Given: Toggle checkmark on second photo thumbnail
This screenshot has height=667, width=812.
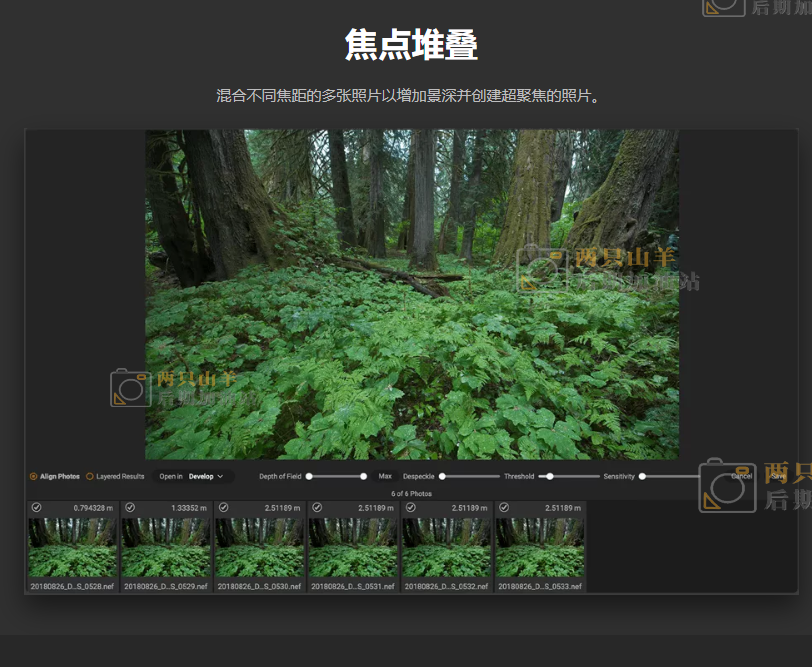Looking at the screenshot, I should tap(130, 508).
